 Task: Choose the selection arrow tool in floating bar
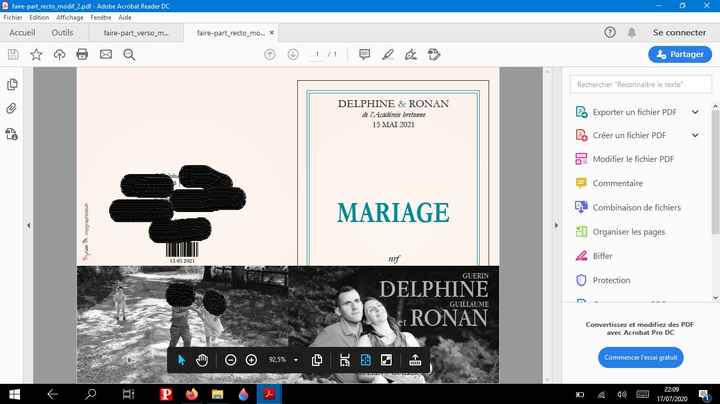click(181, 360)
